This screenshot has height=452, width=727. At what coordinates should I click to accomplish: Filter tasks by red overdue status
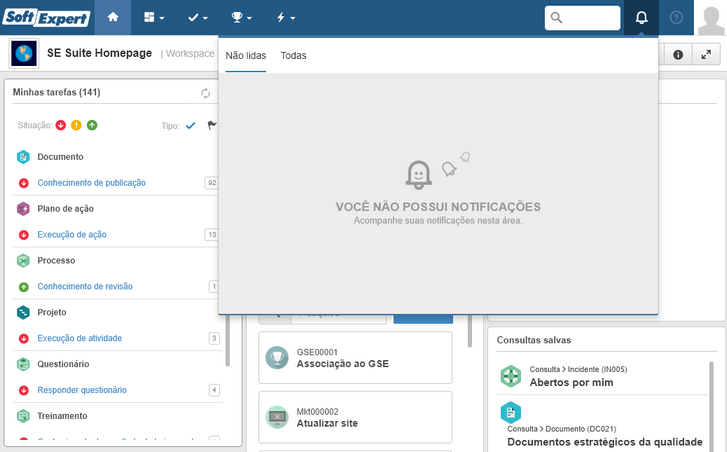[61, 125]
